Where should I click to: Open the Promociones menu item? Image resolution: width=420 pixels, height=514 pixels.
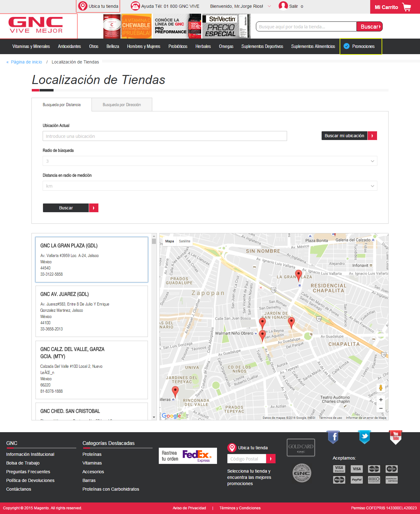(x=361, y=46)
